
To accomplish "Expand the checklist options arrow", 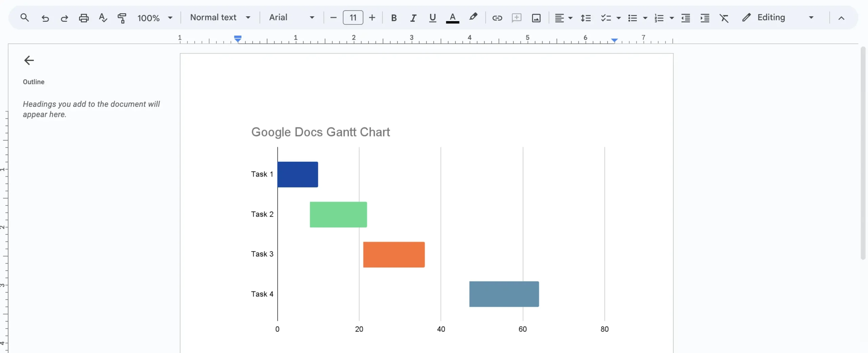I will click(x=618, y=18).
